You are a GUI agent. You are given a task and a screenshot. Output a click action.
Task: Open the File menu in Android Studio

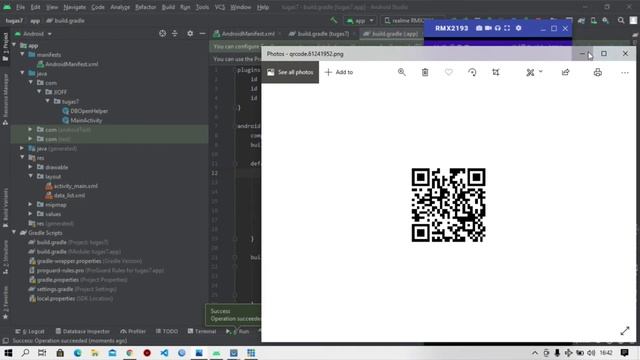pyautogui.click(x=20, y=7)
